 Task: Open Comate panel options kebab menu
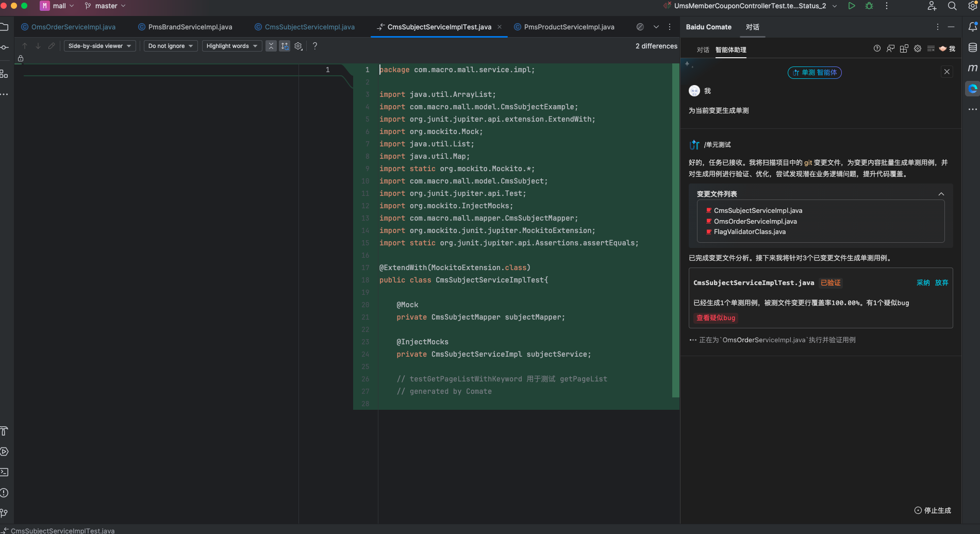pyautogui.click(x=937, y=27)
